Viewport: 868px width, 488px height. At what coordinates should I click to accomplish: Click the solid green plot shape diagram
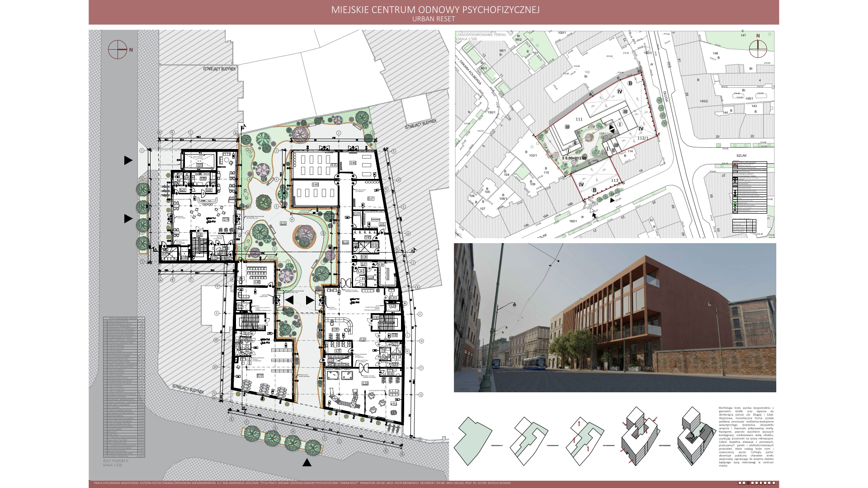coord(472,440)
